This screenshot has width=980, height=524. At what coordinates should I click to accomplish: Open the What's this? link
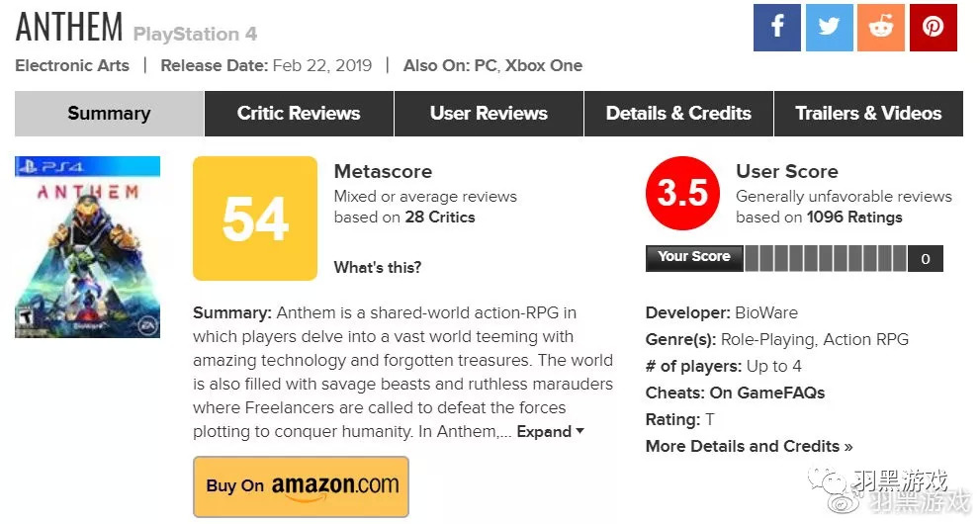point(378,267)
